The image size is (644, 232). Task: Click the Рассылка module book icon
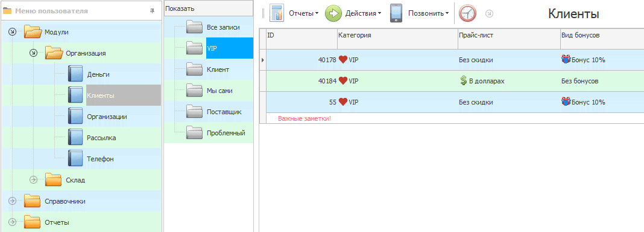click(x=75, y=137)
